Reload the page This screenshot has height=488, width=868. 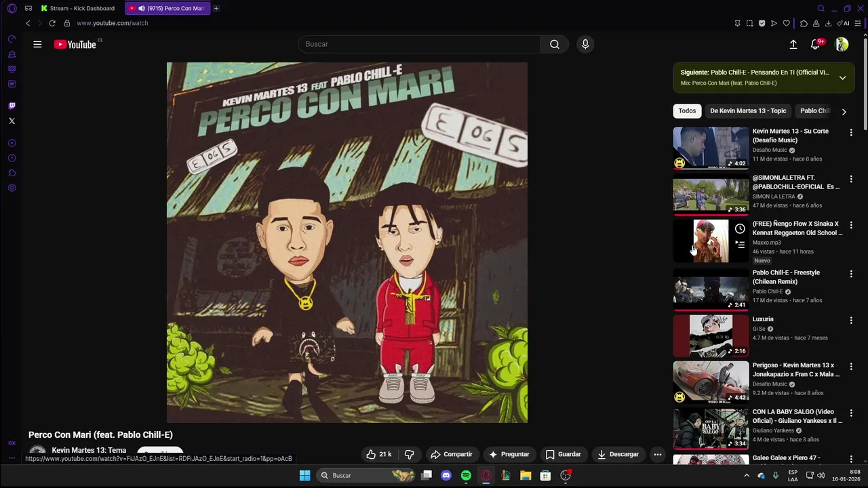[x=52, y=23]
